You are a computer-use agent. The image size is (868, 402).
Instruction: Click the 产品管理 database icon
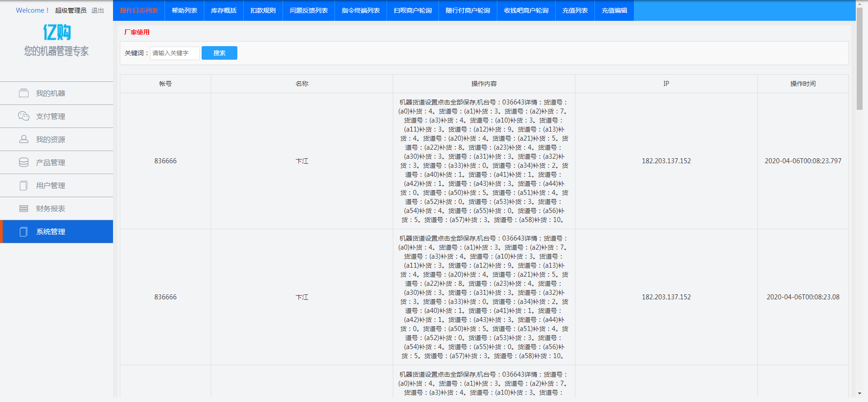[24, 162]
